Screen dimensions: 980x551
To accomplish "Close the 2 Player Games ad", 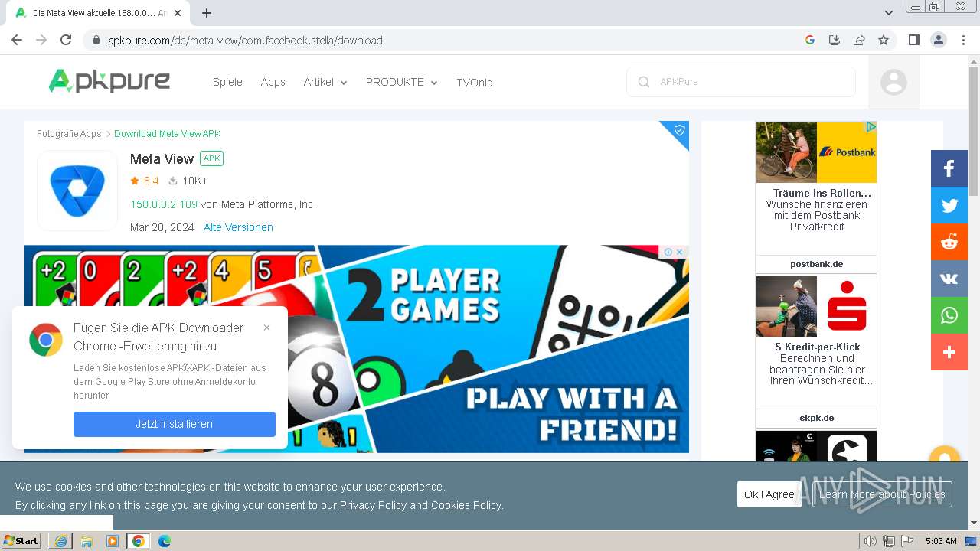I will [x=679, y=252].
